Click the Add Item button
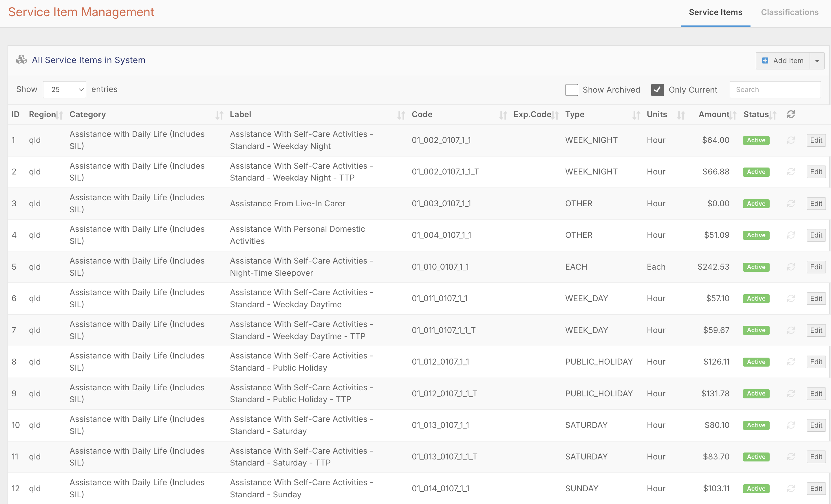Viewport: 831px width, 504px height. click(x=783, y=61)
